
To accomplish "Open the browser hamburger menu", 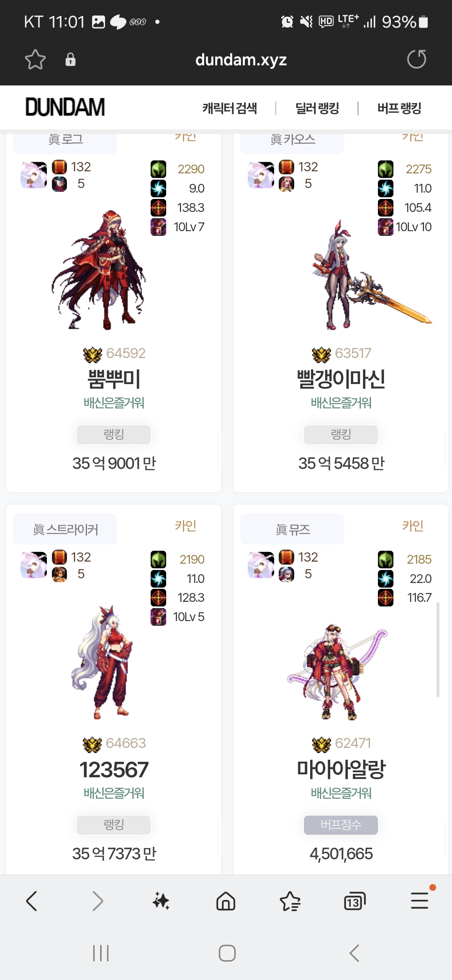I will (419, 900).
